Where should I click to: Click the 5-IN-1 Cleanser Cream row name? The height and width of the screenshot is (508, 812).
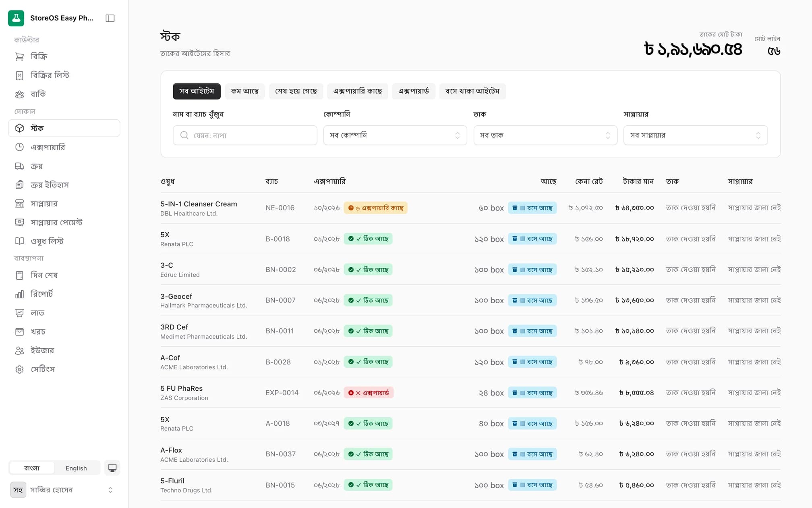tap(199, 204)
